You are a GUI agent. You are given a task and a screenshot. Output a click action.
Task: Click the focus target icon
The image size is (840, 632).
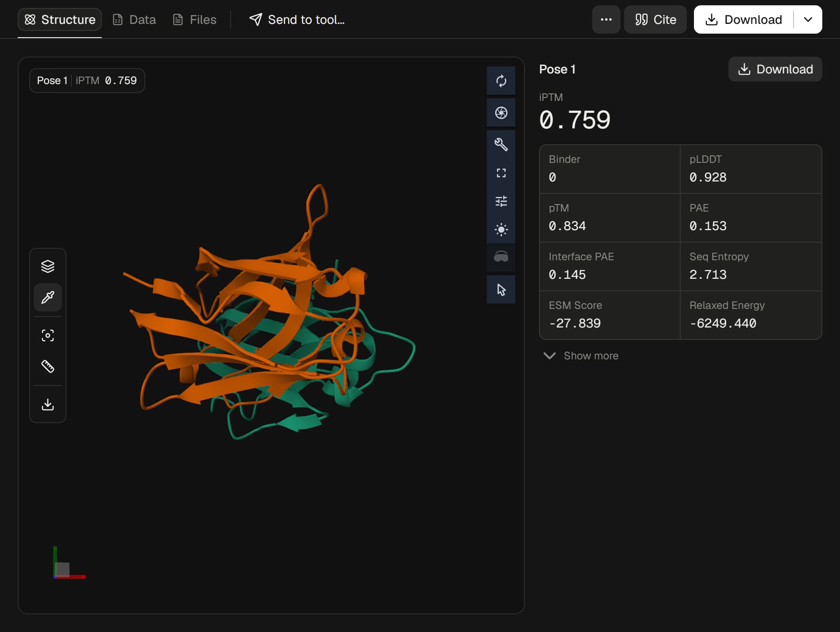click(48, 335)
